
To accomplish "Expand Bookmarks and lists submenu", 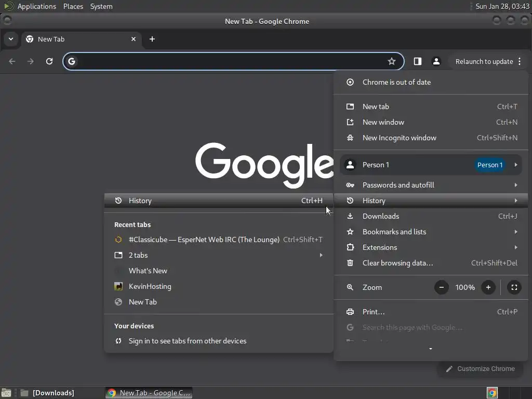I will pos(431,232).
